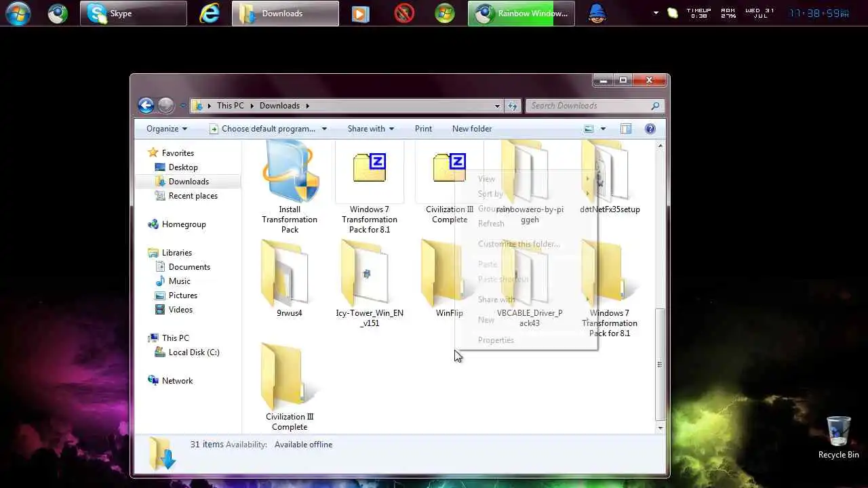Open Desktop in the navigation pane

coord(183,167)
